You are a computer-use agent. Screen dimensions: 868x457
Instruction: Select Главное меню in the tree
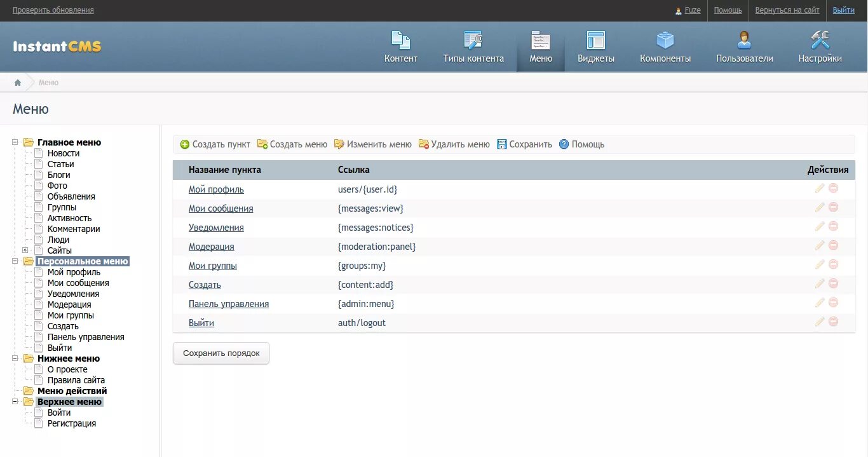pos(69,142)
